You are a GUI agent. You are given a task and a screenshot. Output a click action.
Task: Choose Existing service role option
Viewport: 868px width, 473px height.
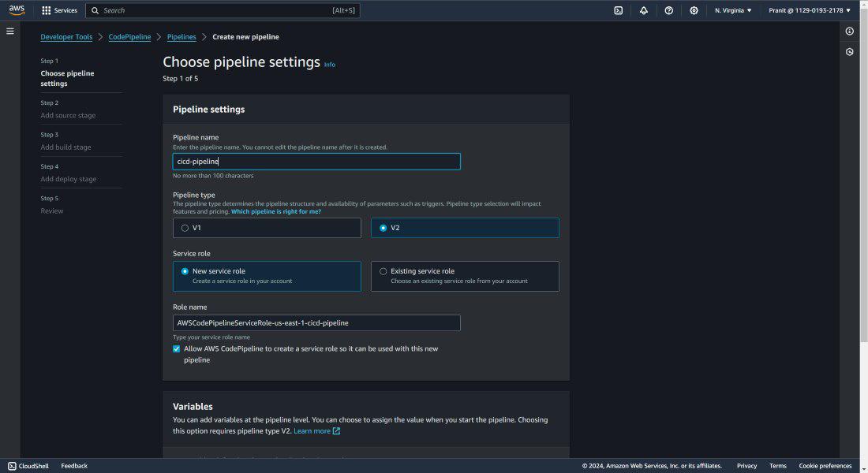[465, 276]
